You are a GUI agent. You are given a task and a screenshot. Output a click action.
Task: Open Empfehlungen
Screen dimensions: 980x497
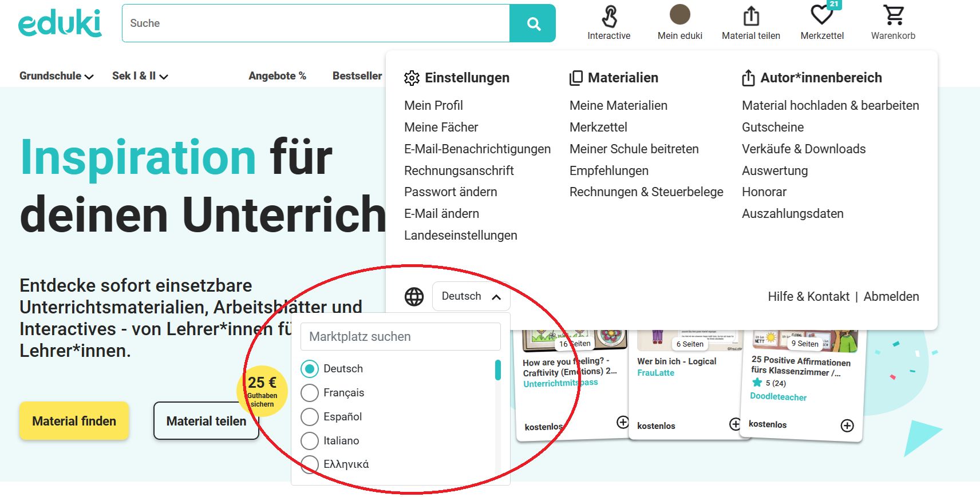(x=609, y=171)
